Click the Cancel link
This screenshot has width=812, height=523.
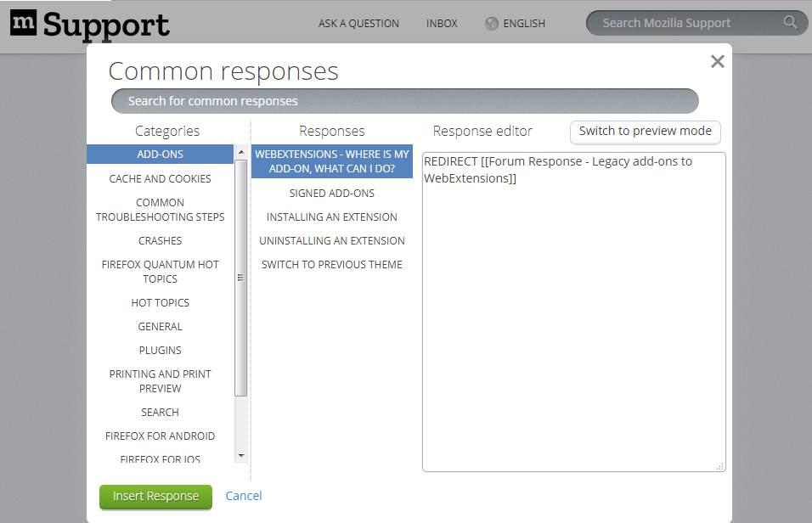243,496
